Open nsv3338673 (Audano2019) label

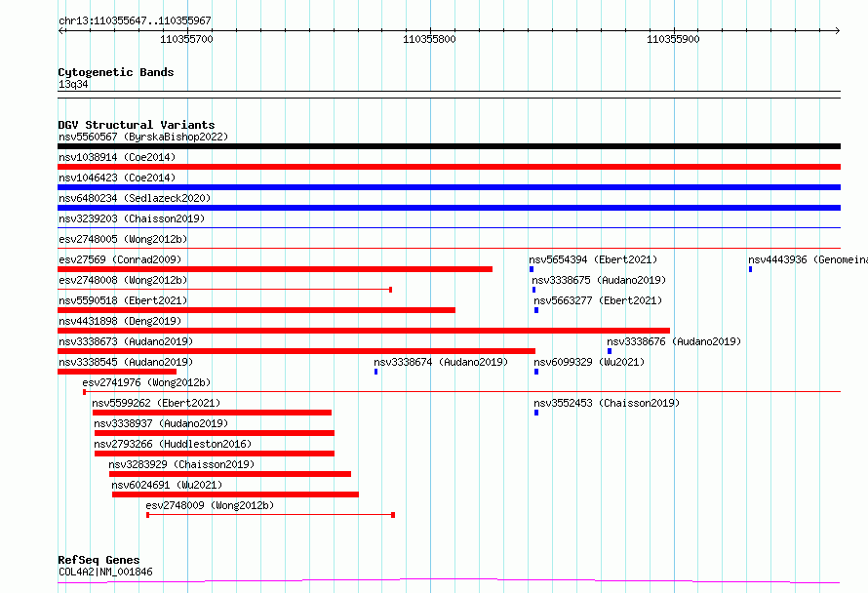point(126,341)
